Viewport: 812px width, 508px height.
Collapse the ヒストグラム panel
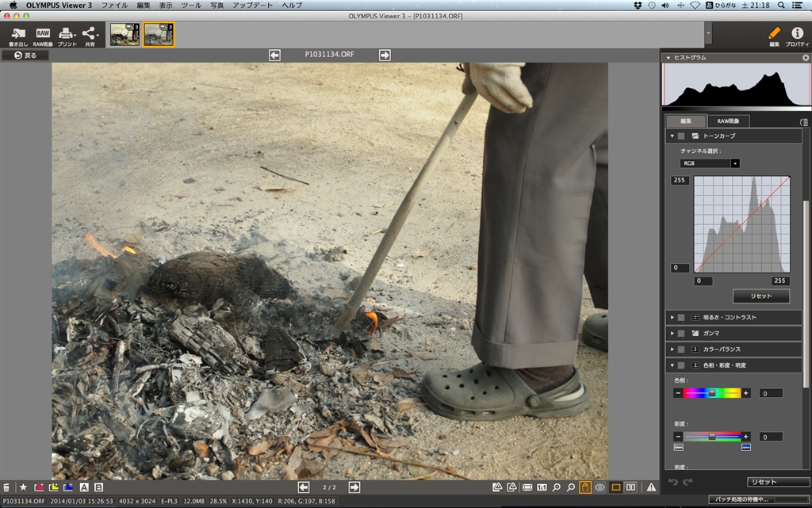[x=668, y=58]
